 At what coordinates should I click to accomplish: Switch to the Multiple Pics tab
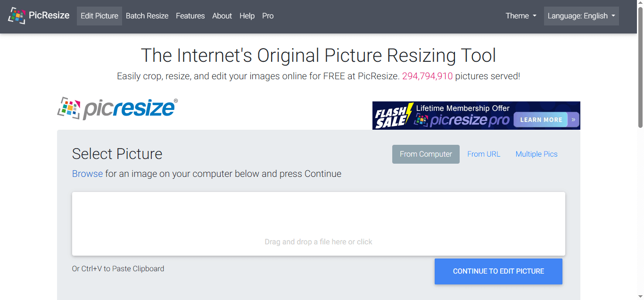(536, 154)
